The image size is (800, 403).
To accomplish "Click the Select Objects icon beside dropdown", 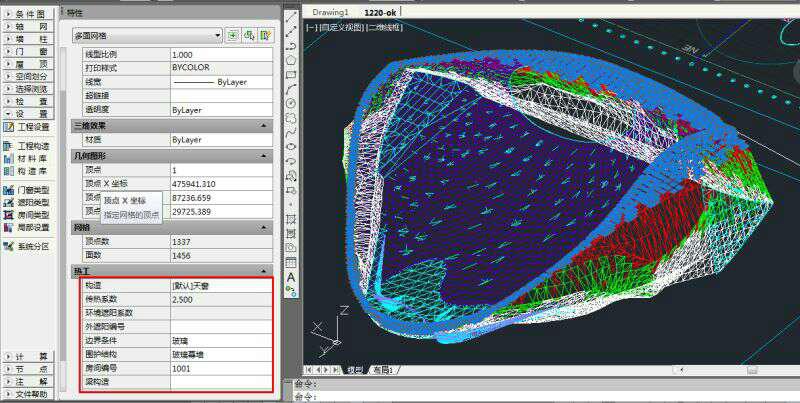I will pyautogui.click(x=249, y=35).
